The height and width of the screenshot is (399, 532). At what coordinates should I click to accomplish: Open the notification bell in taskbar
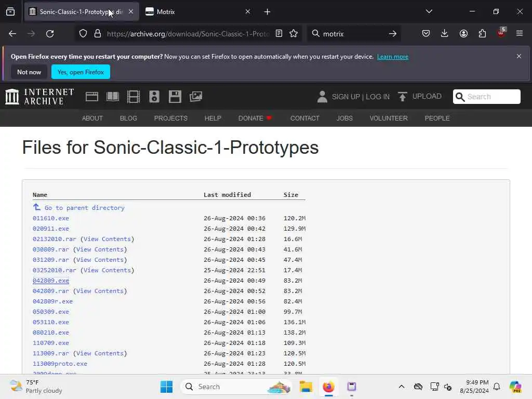click(497, 387)
